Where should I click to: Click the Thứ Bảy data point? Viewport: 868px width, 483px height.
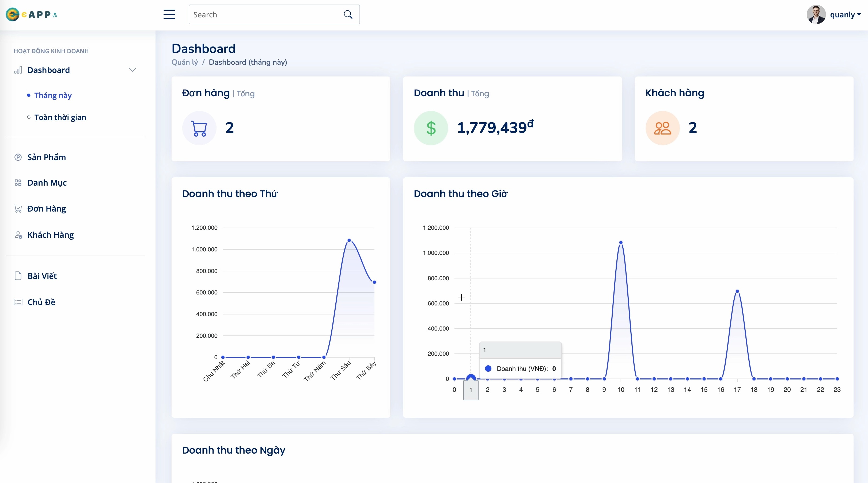[374, 282]
